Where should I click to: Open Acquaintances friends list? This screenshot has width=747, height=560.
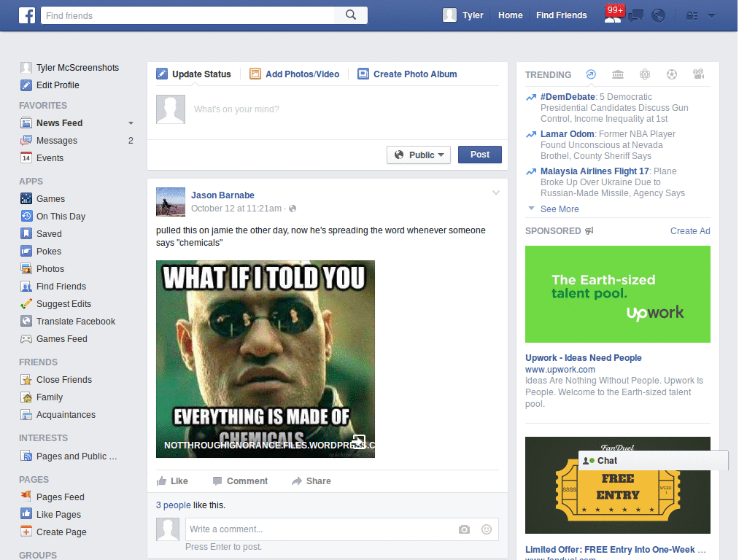(x=58, y=415)
